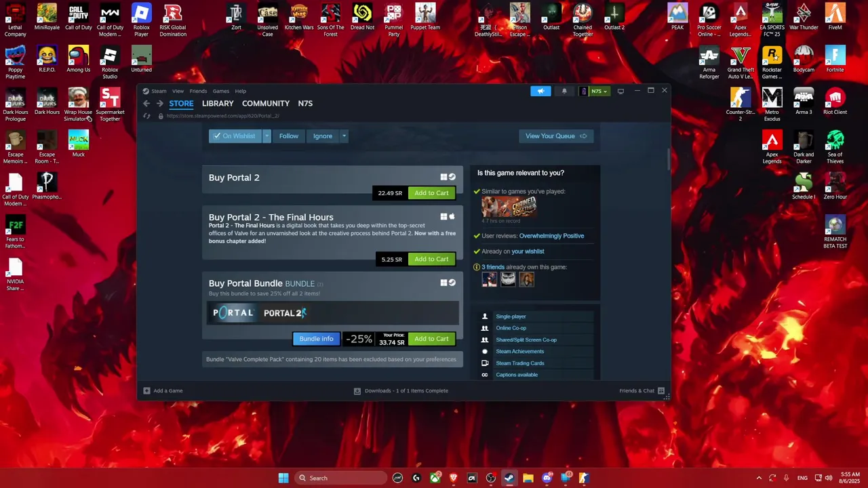Open Roblox Studio desktop shortcut
This screenshot has width=868, height=488.
pos(110,63)
